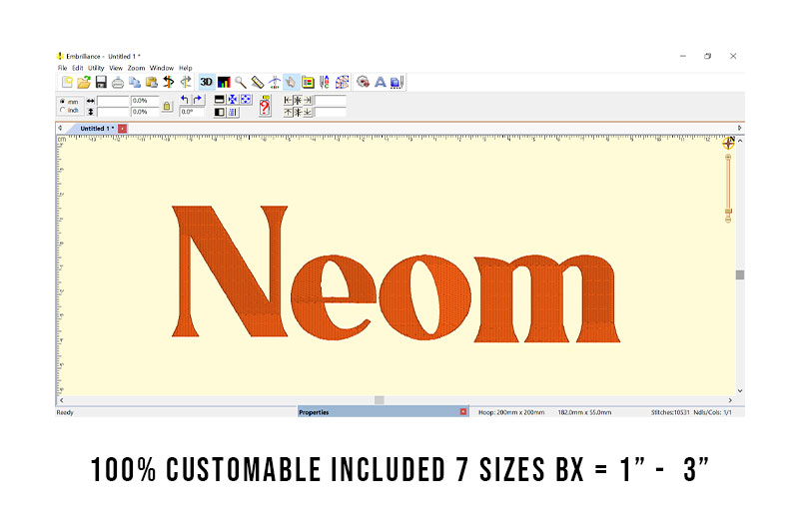The width and height of the screenshot is (799, 532).
Task: Select the ruler measure tool
Action: click(258, 82)
